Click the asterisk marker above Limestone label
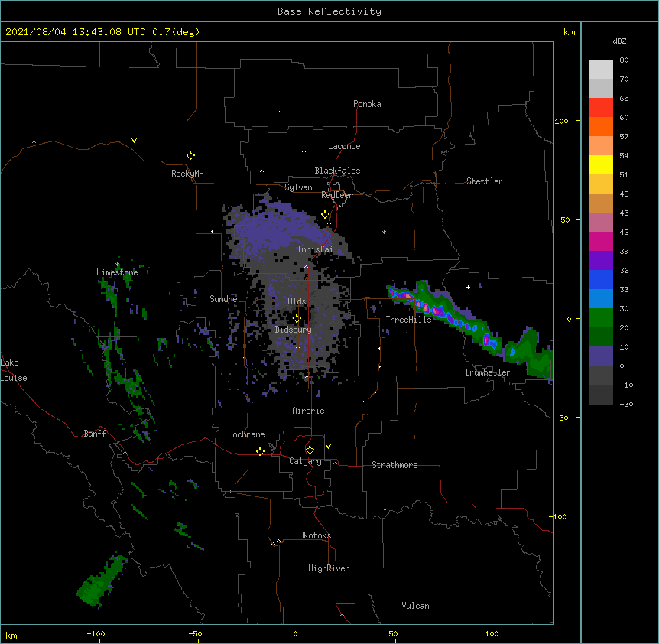This screenshot has width=659, height=644. [118, 265]
